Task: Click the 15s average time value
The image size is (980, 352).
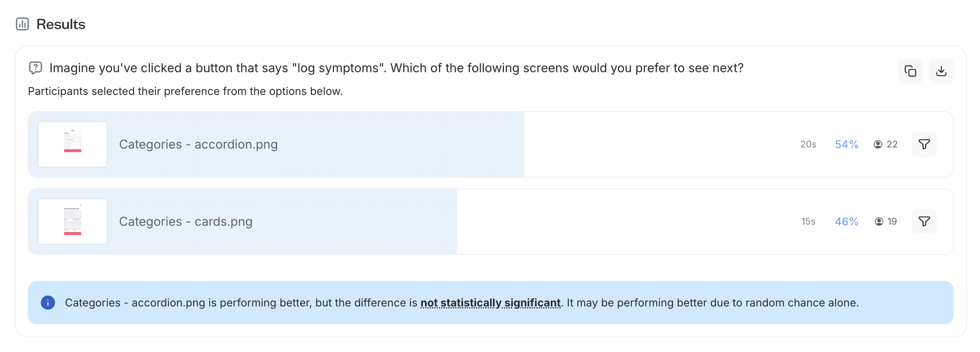Action: click(x=808, y=222)
